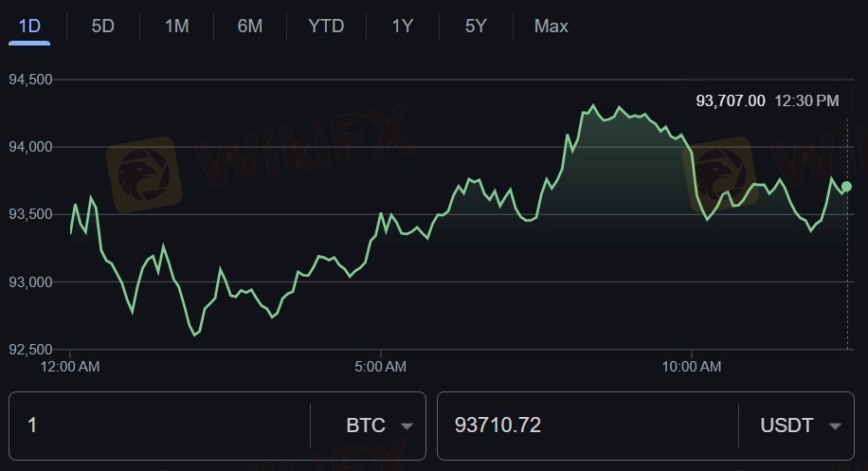Select the YTD range tab
This screenshot has width=868, height=471.
click(326, 26)
